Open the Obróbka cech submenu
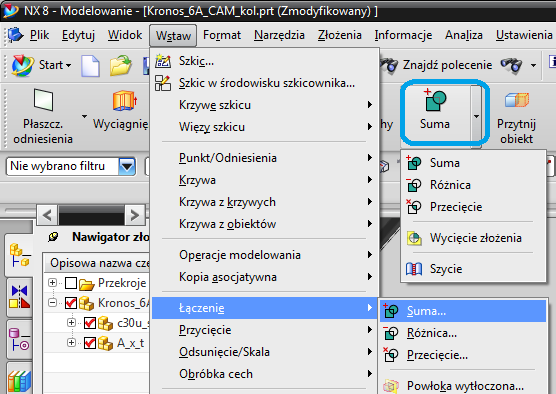The width and height of the screenshot is (556, 394). click(265, 374)
